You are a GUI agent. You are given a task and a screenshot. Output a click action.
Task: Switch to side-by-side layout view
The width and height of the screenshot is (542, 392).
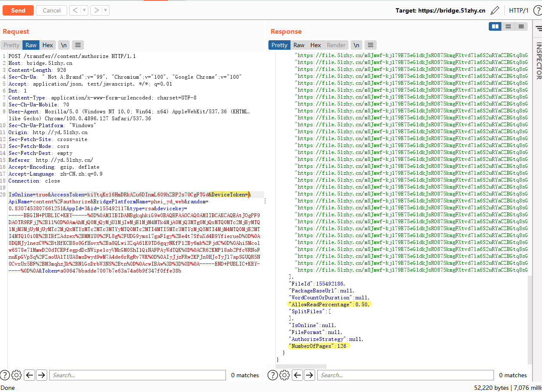pos(495,27)
